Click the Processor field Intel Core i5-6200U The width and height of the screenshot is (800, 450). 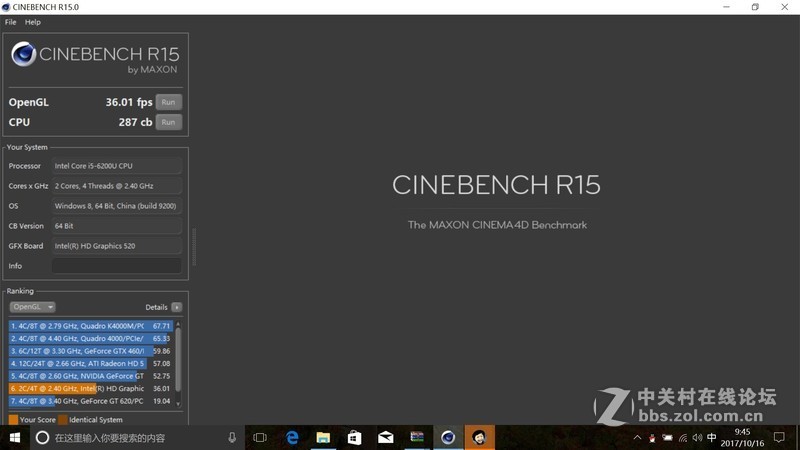pos(117,166)
